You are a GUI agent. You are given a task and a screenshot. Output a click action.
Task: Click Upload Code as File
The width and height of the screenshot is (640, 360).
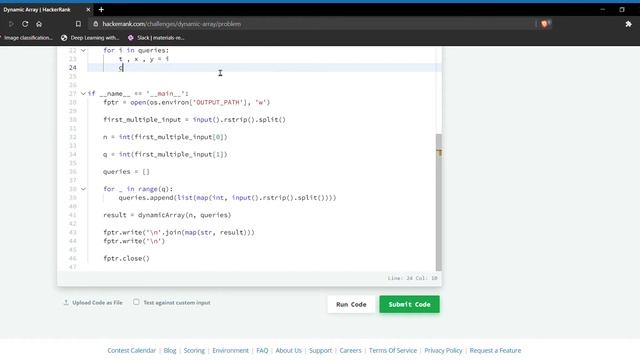click(x=93, y=302)
